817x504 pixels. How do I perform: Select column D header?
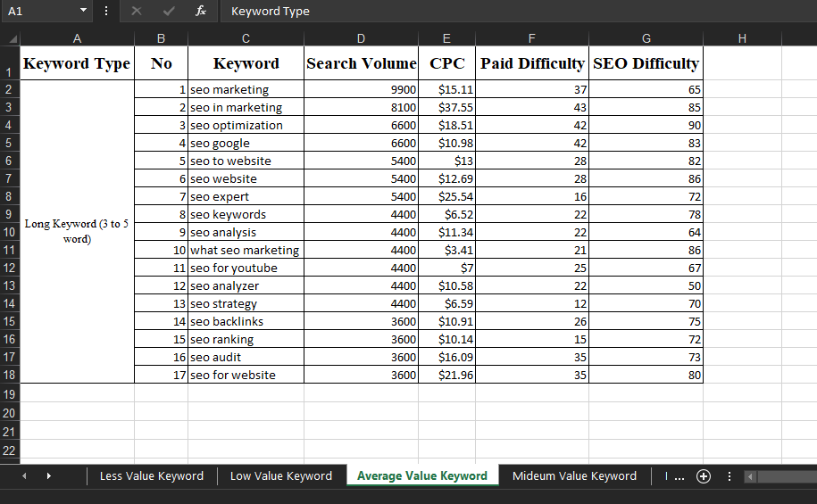(x=361, y=38)
